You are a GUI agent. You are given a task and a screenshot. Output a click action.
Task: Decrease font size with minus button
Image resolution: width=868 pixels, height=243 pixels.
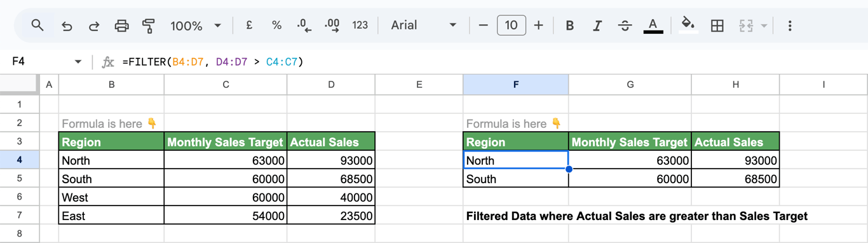tap(484, 25)
